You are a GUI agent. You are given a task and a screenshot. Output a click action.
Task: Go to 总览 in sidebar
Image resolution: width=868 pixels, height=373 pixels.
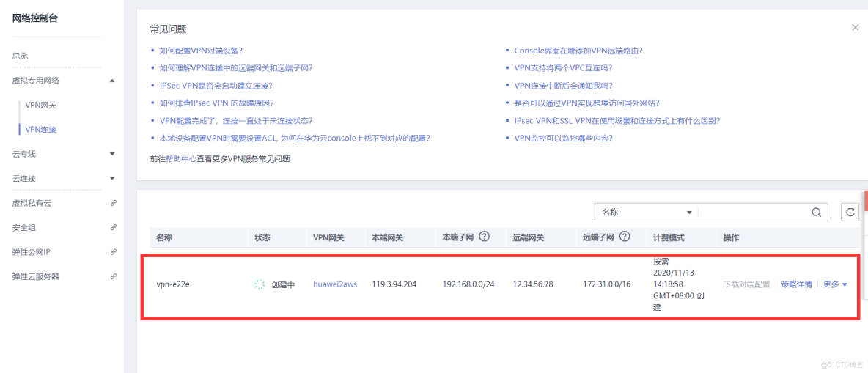point(20,56)
